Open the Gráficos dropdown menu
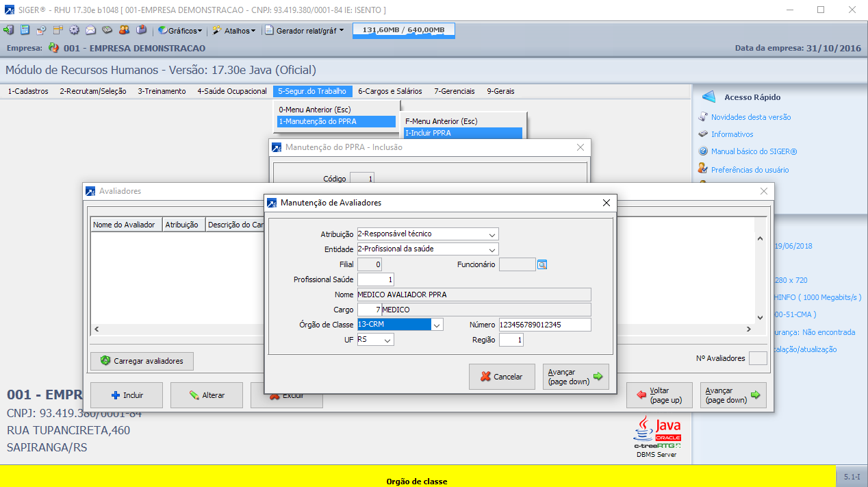This screenshot has width=868, height=487. tap(181, 31)
